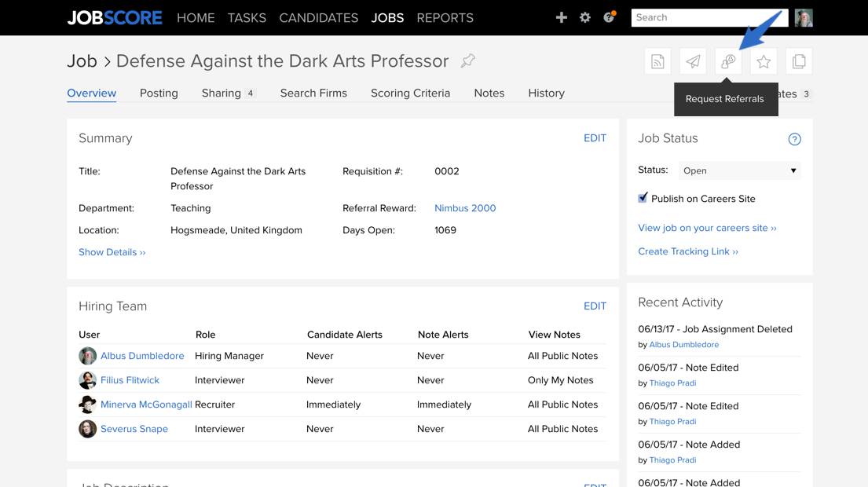The width and height of the screenshot is (868, 487).
Task: Click the Candidate Alerts column header
Action: (345, 335)
